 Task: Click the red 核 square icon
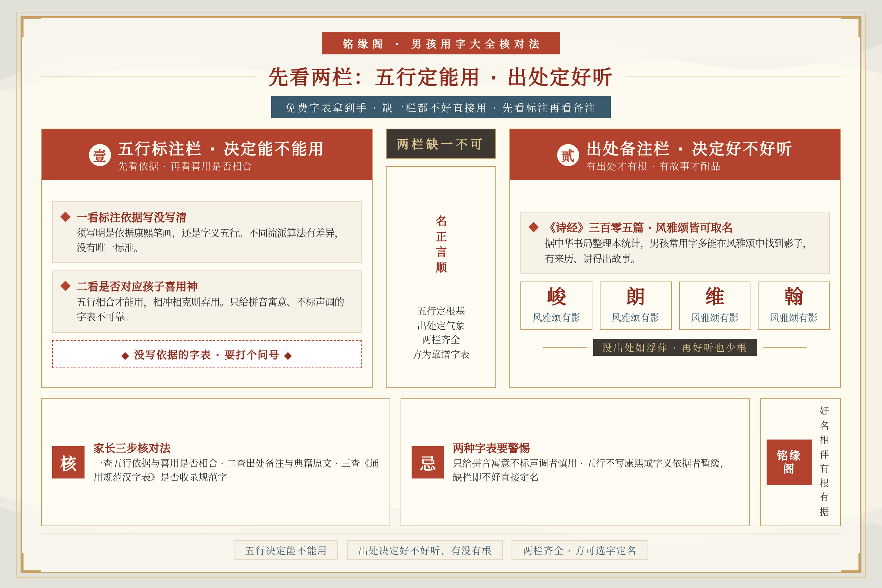click(x=68, y=462)
